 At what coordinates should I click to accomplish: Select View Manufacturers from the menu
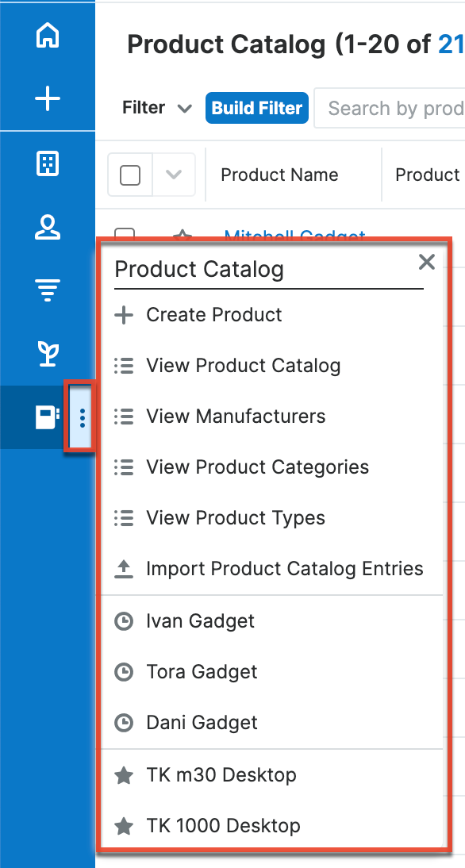point(235,416)
